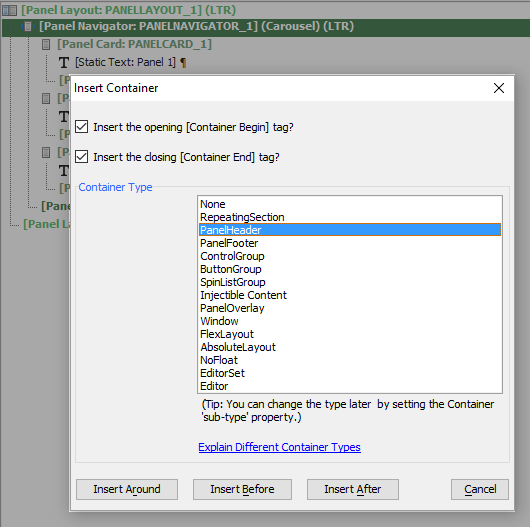Click the Insert Around button
Screen dimensions: 530x527
(x=127, y=489)
